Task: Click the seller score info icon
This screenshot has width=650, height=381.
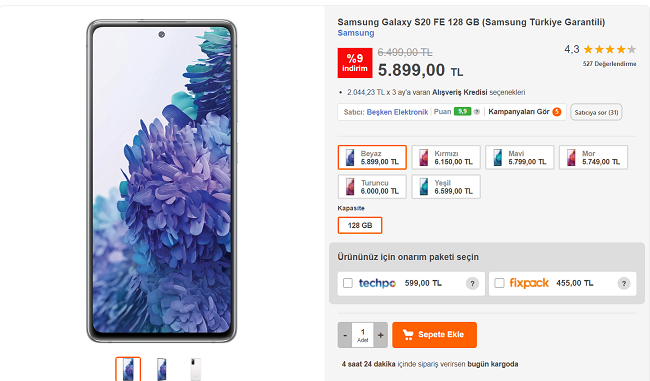Action: pyautogui.click(x=477, y=112)
